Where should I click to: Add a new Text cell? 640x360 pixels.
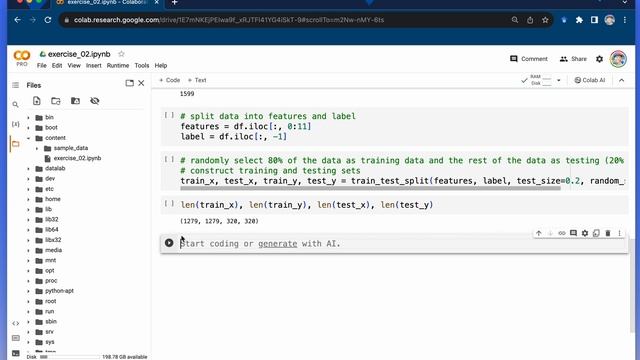197,80
